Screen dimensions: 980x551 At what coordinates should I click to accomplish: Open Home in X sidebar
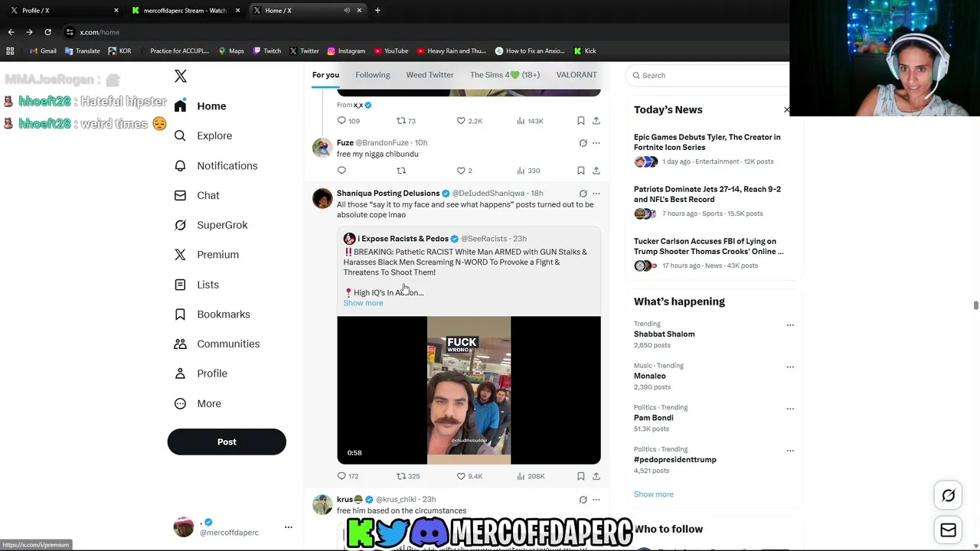(x=201, y=106)
